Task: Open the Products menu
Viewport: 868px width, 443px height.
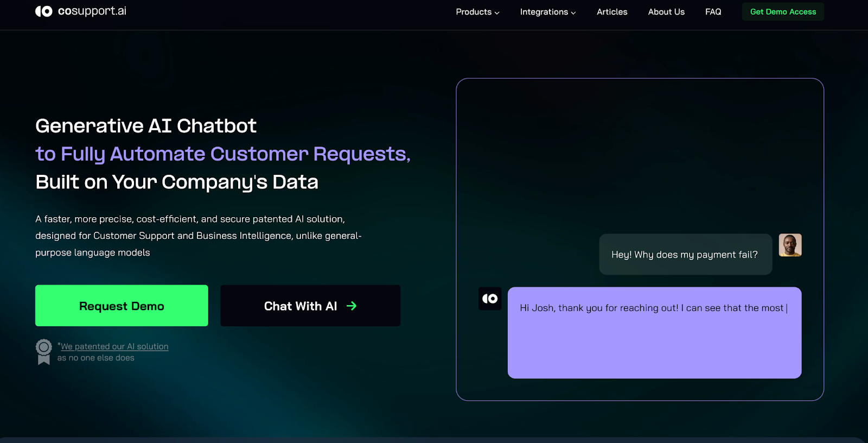Action: pos(473,12)
